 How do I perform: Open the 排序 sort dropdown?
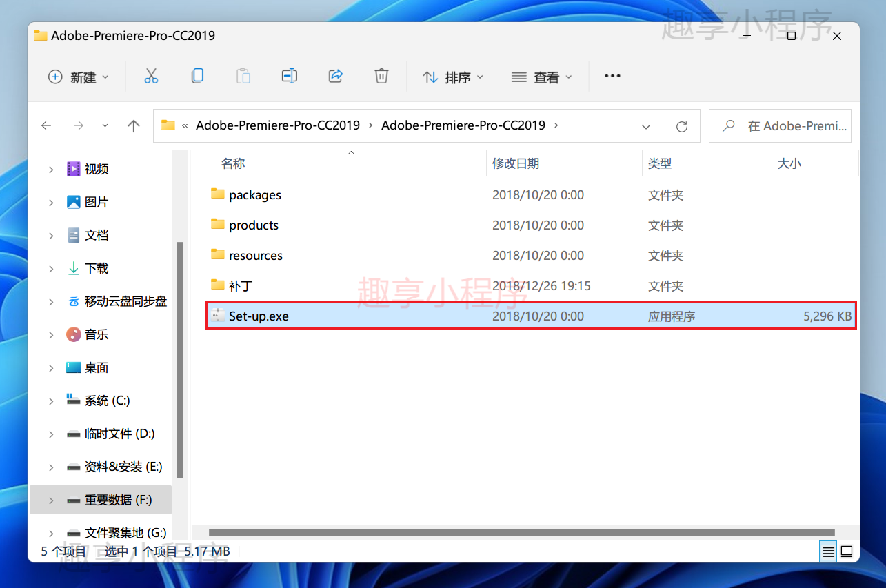(453, 77)
